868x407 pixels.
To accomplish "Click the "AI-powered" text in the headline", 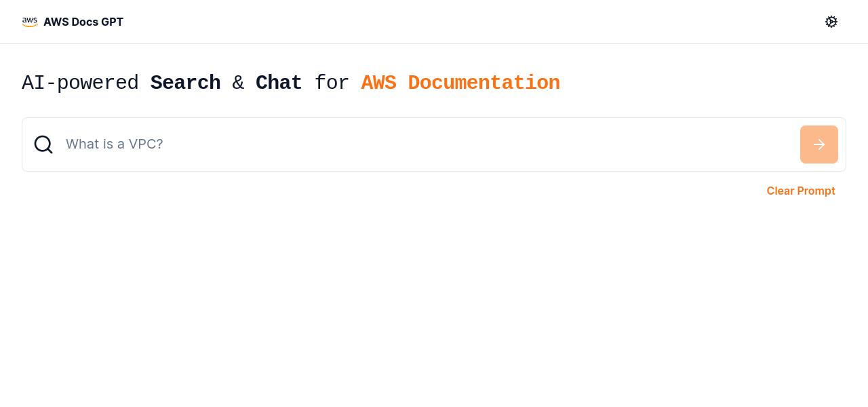I will [x=80, y=83].
